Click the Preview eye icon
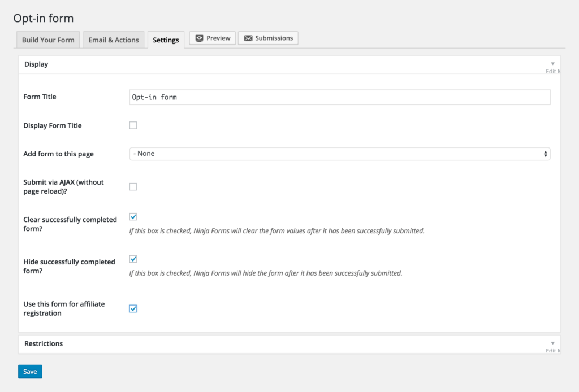 coord(199,38)
